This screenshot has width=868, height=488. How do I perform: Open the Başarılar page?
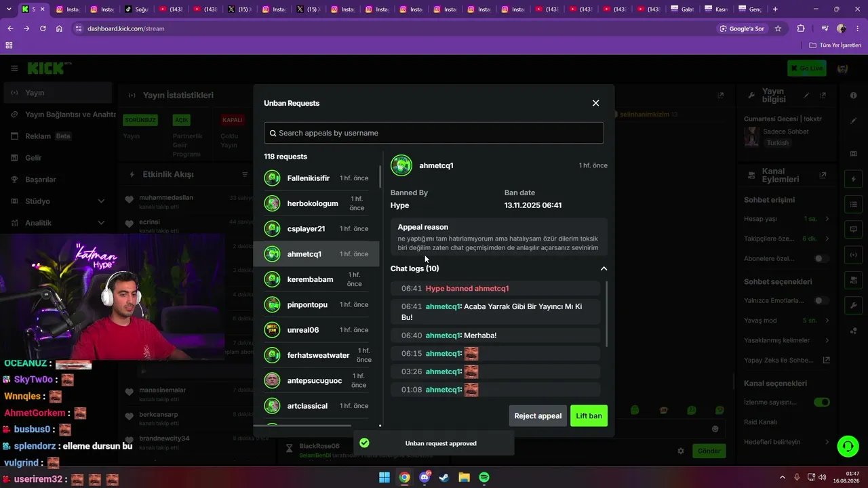(x=57, y=180)
